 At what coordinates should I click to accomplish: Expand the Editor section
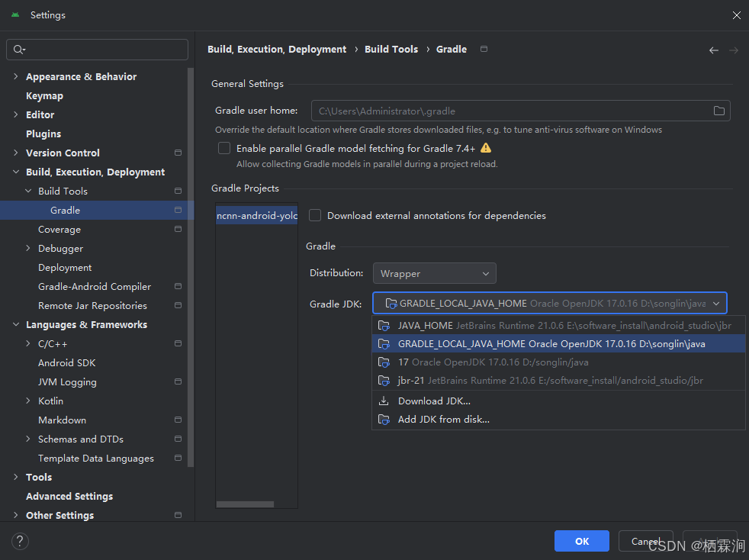(x=16, y=114)
